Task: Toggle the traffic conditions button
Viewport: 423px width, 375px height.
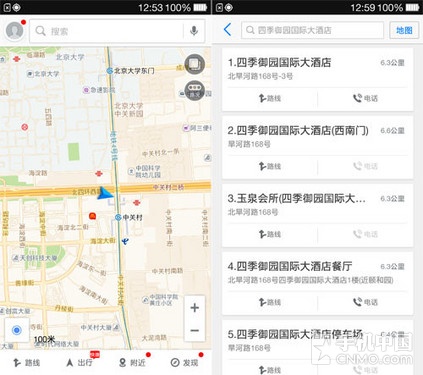Action: coord(194,91)
